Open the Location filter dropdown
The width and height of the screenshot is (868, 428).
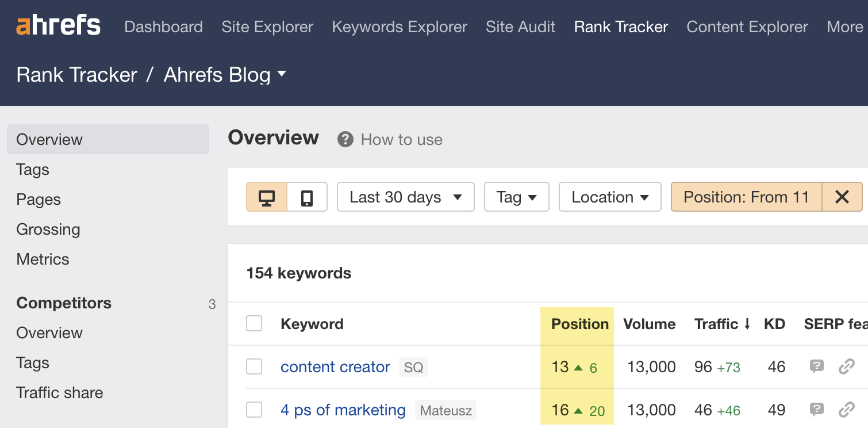(609, 197)
